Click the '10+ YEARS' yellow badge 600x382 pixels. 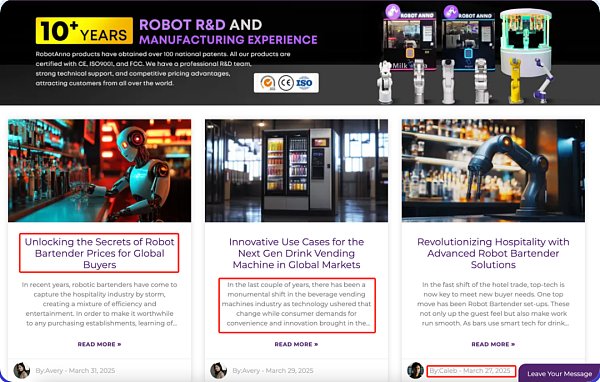tap(84, 31)
